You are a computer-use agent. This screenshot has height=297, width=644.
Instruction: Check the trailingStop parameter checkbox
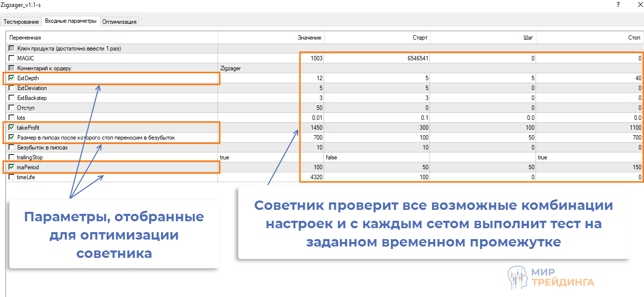click(x=12, y=157)
